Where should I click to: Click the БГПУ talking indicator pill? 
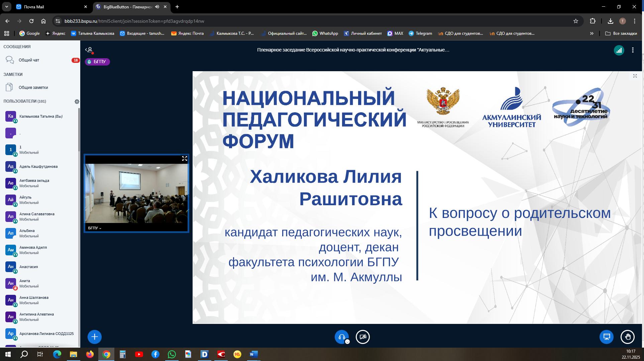pos(97,62)
